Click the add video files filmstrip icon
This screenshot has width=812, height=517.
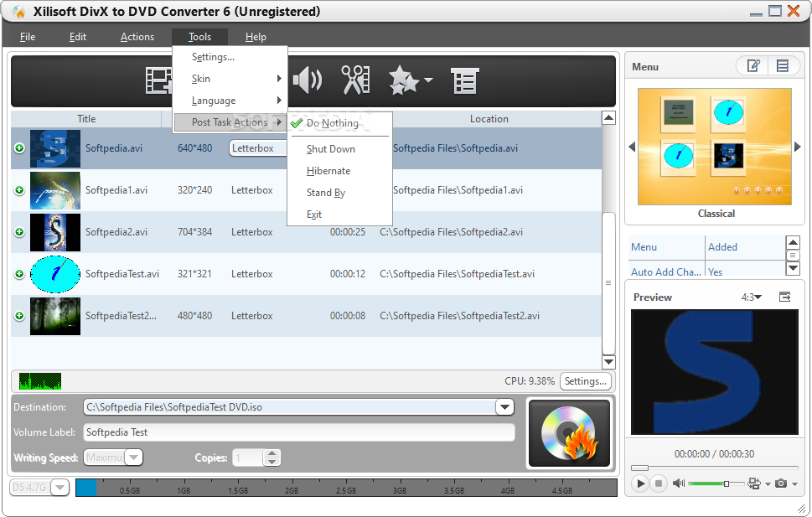point(159,80)
